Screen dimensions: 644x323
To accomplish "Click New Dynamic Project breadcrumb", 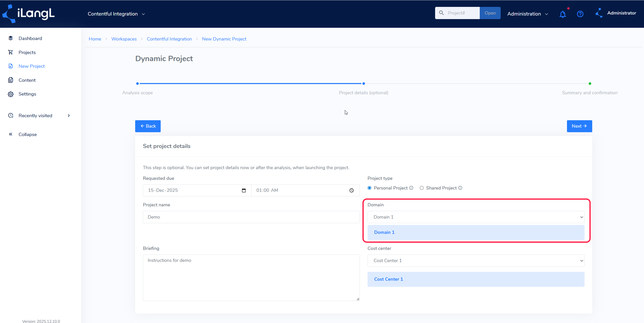I will coord(224,39).
